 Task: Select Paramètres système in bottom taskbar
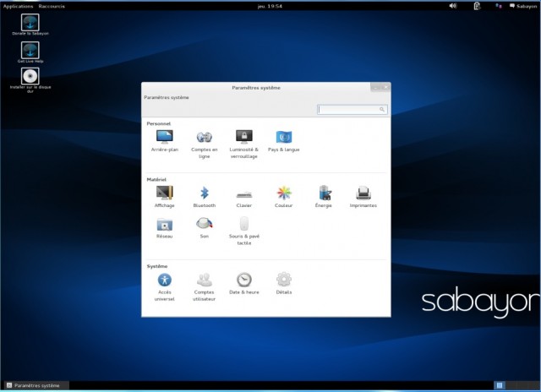[x=36, y=385]
